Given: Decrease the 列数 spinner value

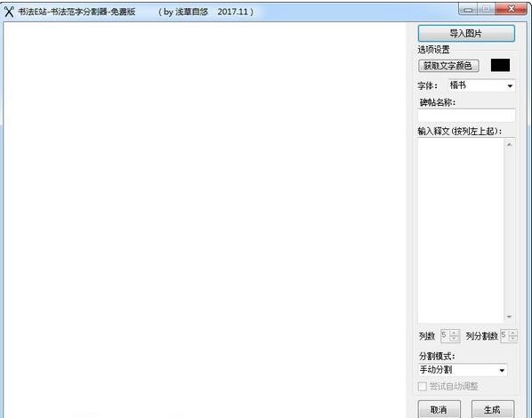Looking at the screenshot, I should 455,339.
